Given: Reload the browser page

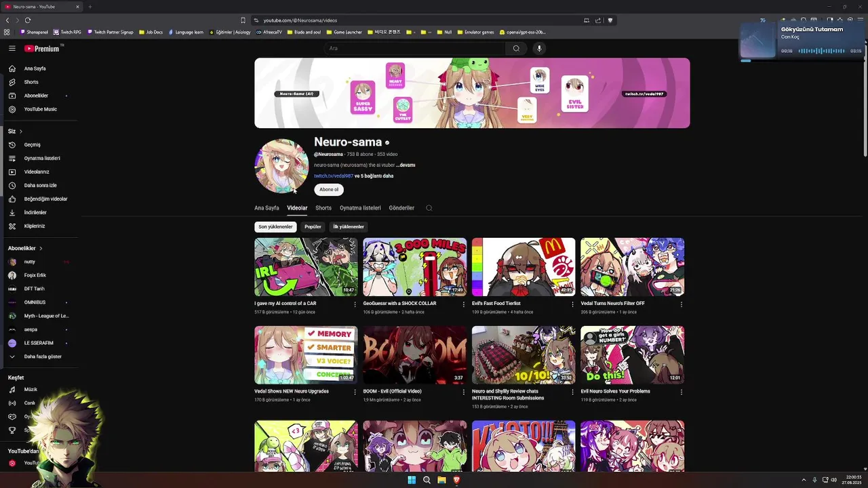Looking at the screenshot, I should [x=28, y=20].
